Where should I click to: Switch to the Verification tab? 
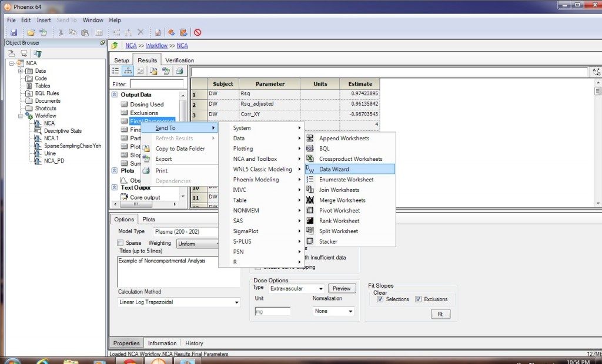[179, 60]
